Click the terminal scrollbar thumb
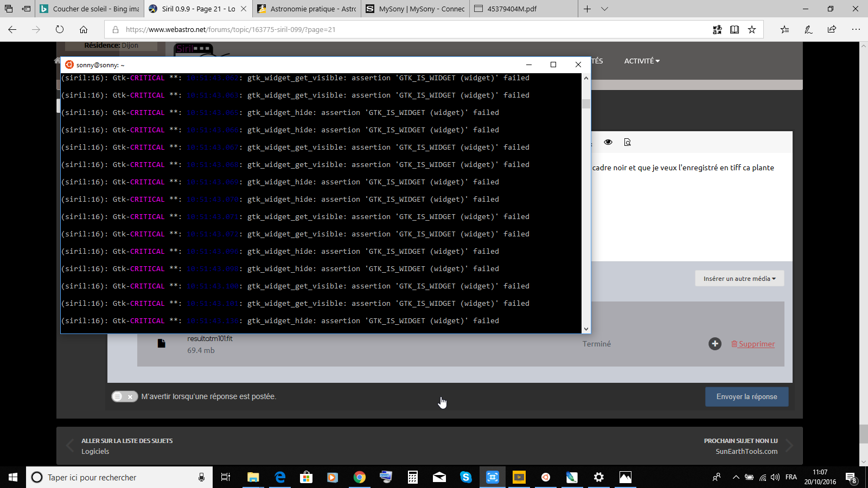This screenshot has height=488, width=868. point(586,104)
